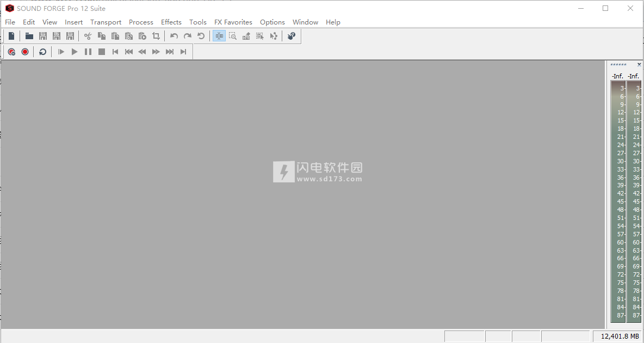644x343 pixels.
Task: Click the 12,401.8 MB status bar field
Action: pos(617,336)
